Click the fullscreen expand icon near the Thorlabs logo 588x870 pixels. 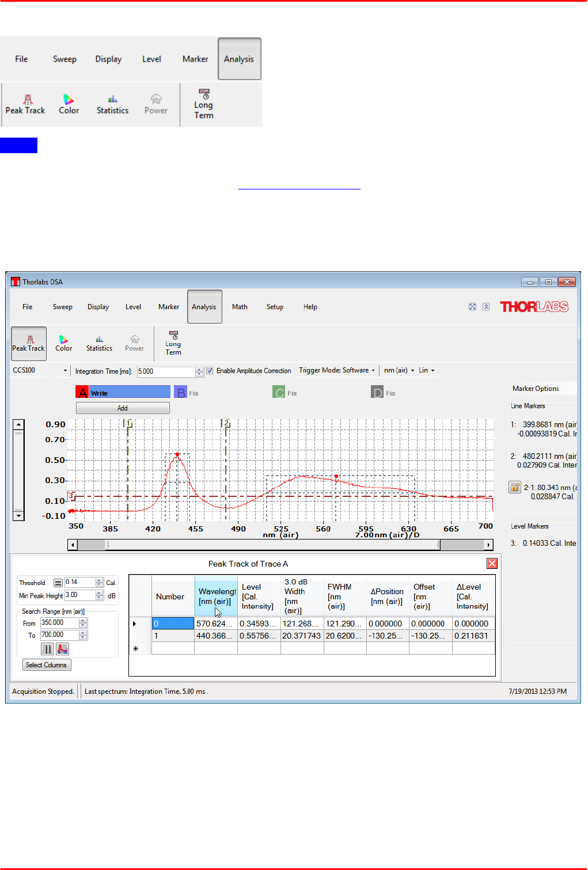472,307
